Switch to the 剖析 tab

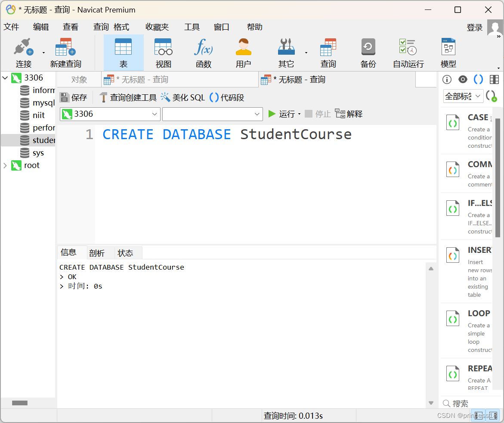pyautogui.click(x=97, y=253)
